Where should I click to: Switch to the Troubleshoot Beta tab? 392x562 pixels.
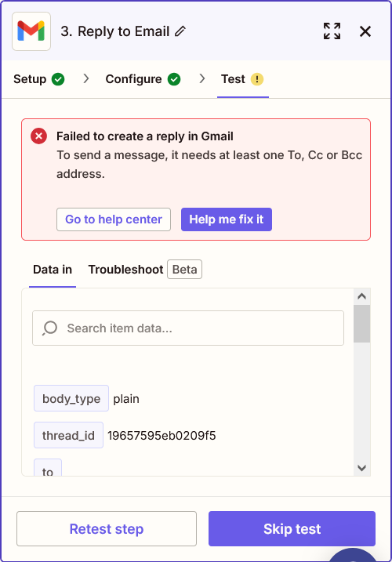point(145,270)
